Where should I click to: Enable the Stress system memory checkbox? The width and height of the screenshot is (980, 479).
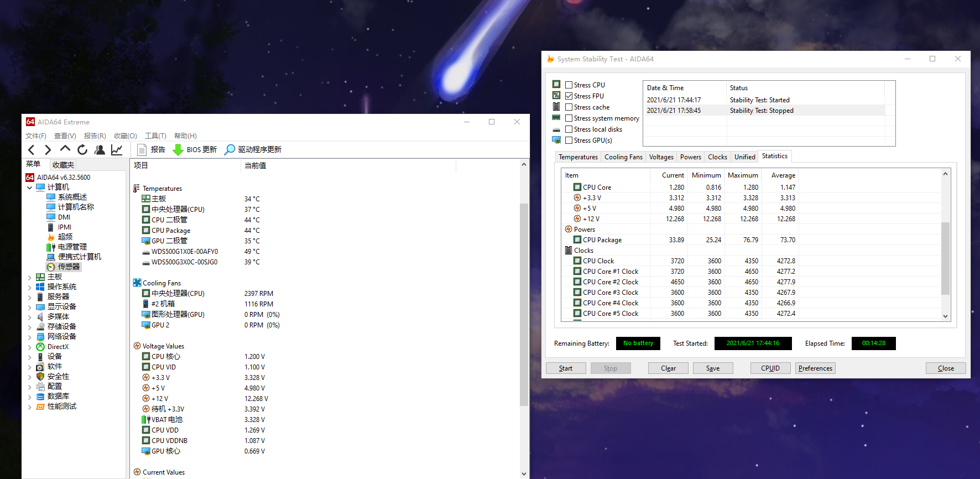pos(569,118)
